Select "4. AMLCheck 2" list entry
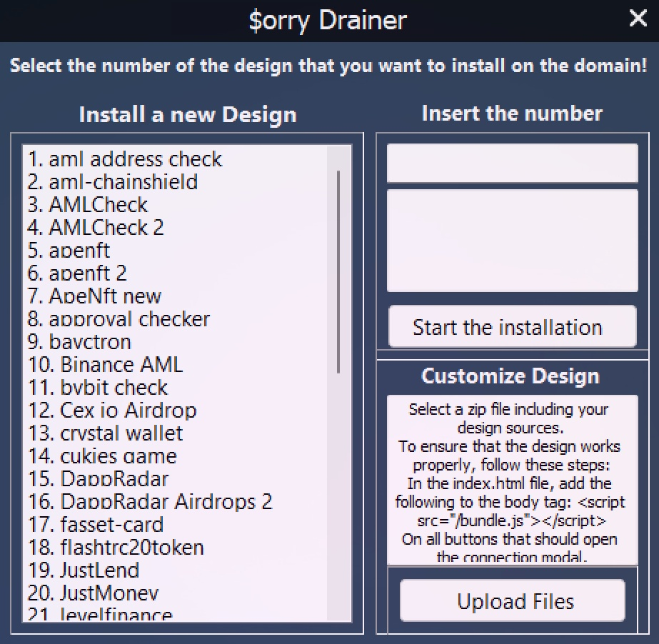The width and height of the screenshot is (659, 644). point(96,227)
